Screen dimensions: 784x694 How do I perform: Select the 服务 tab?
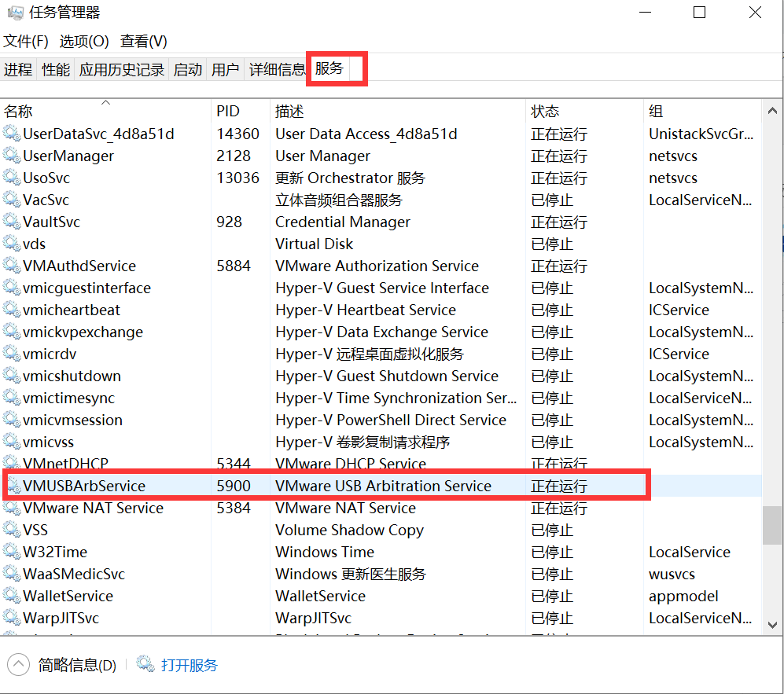click(329, 68)
